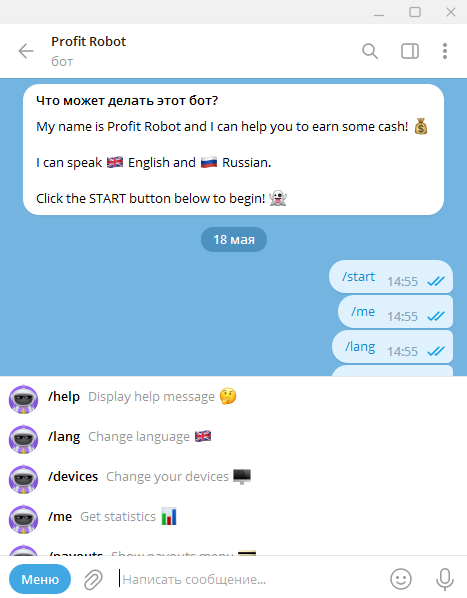Screen dimensions: 467x598
Task: Open the three-dot options menu
Action: click(445, 51)
